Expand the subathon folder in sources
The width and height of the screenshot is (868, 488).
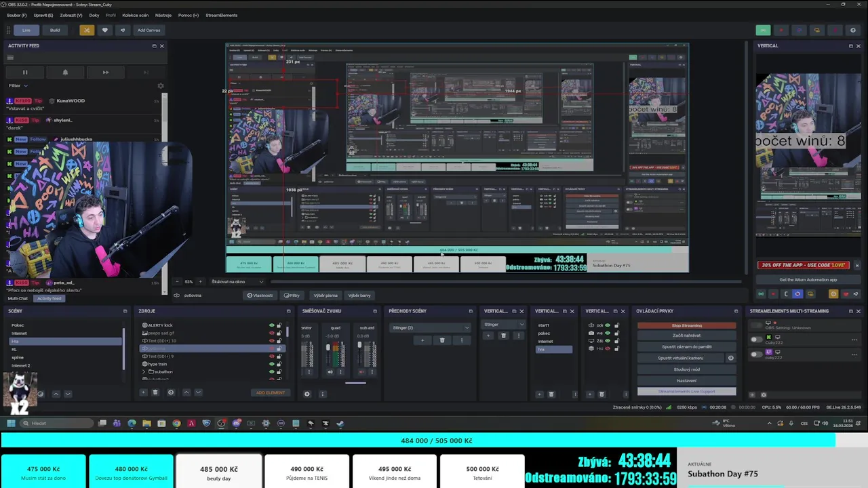coord(144,372)
